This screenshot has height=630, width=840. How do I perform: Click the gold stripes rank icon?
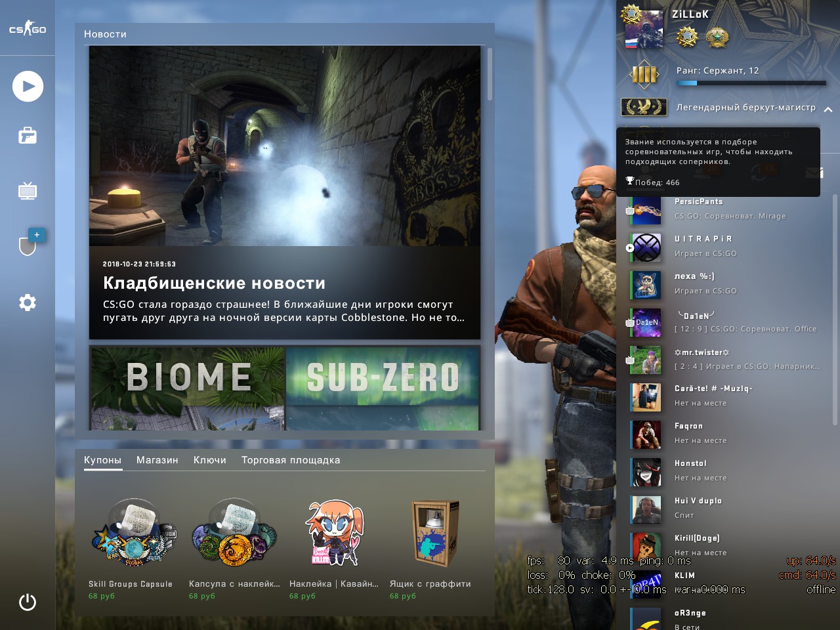coord(644,74)
